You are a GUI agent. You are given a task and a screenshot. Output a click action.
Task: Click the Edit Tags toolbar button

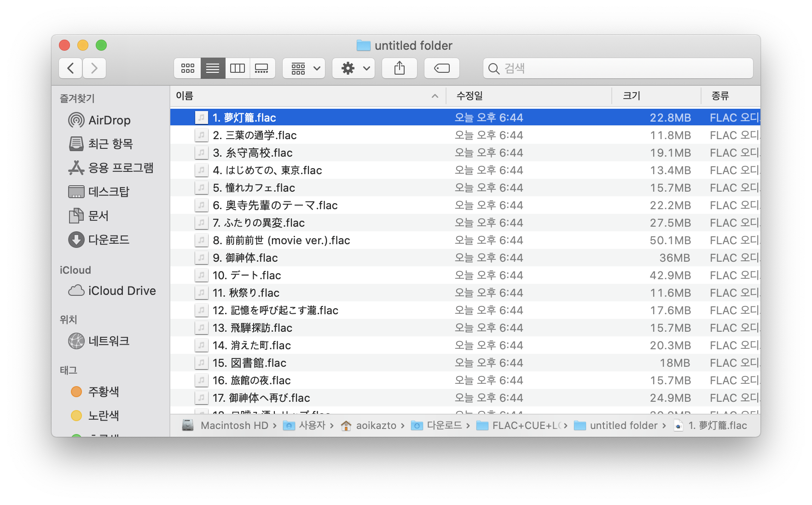click(x=442, y=68)
